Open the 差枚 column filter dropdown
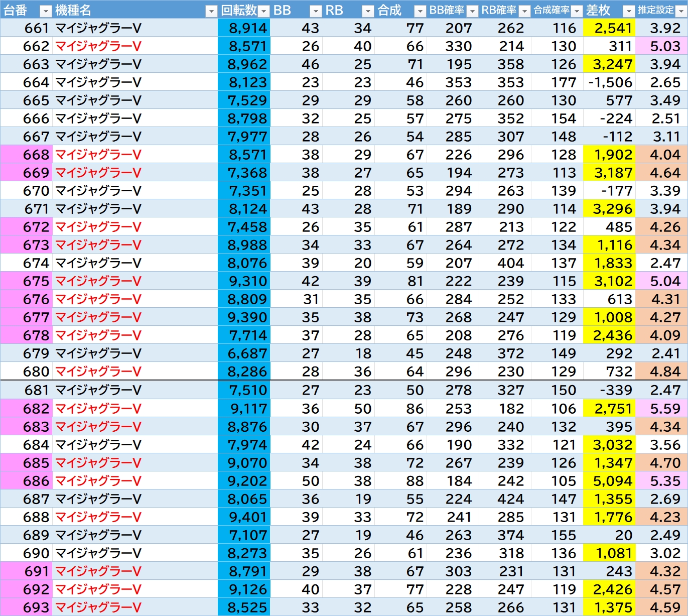This screenshot has width=688, height=616. [x=629, y=11]
